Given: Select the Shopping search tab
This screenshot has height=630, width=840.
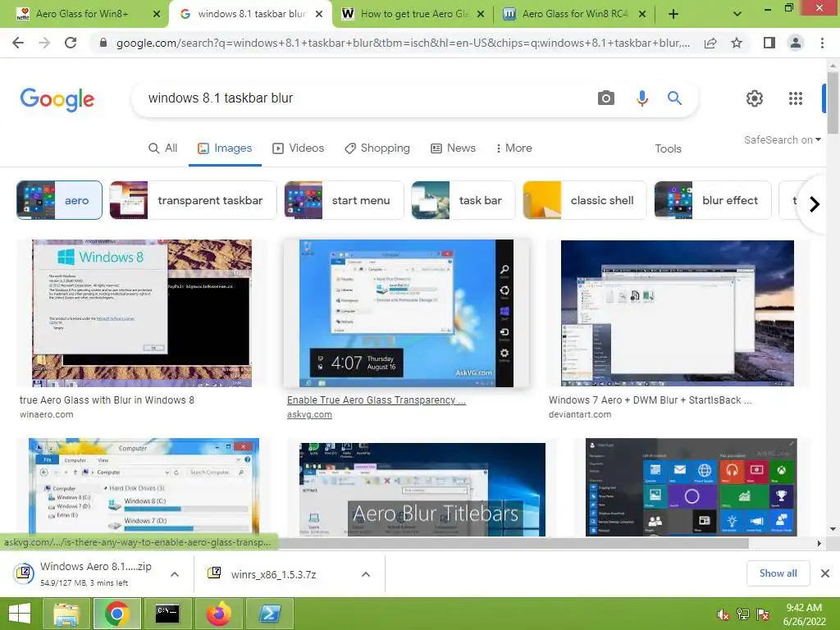Looking at the screenshot, I should (x=377, y=148).
